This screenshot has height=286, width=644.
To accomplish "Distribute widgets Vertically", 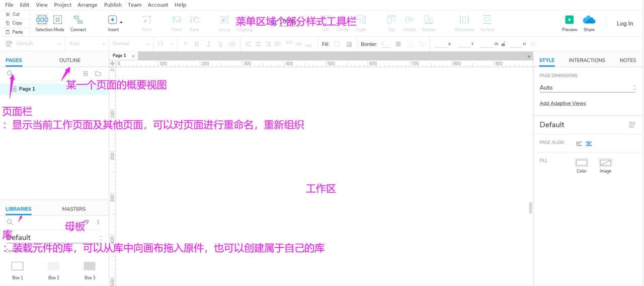I will point(487,23).
